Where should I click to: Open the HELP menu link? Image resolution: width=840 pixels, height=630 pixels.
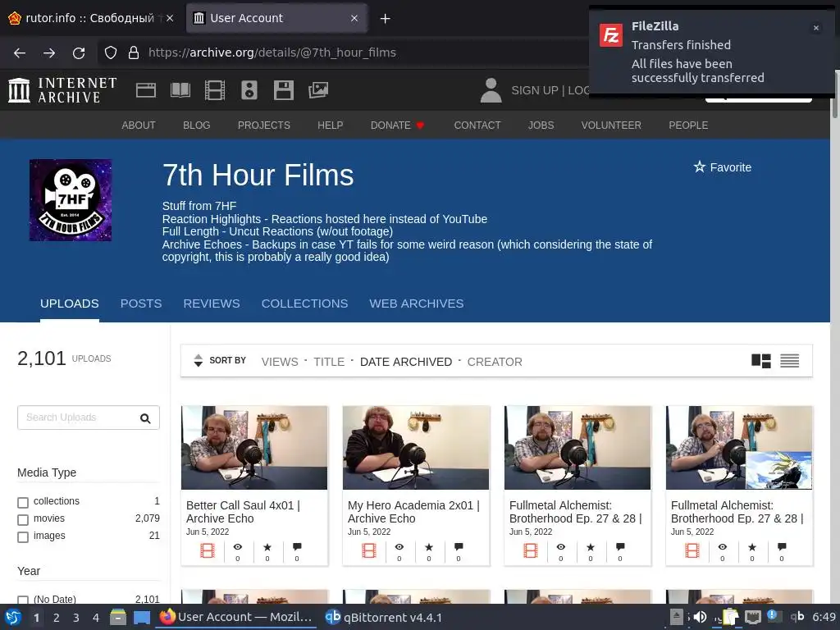point(330,125)
